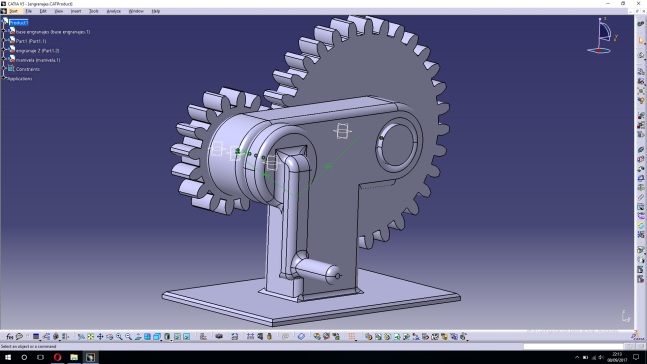
Task: Click the CATIA logo at bottom right
Action: point(638,336)
